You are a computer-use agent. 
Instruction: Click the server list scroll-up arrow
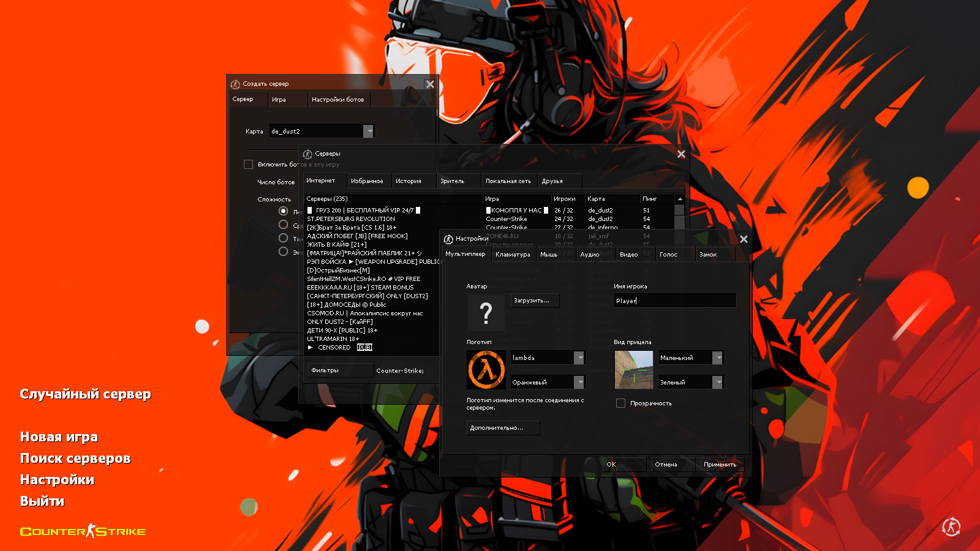pyautogui.click(x=679, y=199)
